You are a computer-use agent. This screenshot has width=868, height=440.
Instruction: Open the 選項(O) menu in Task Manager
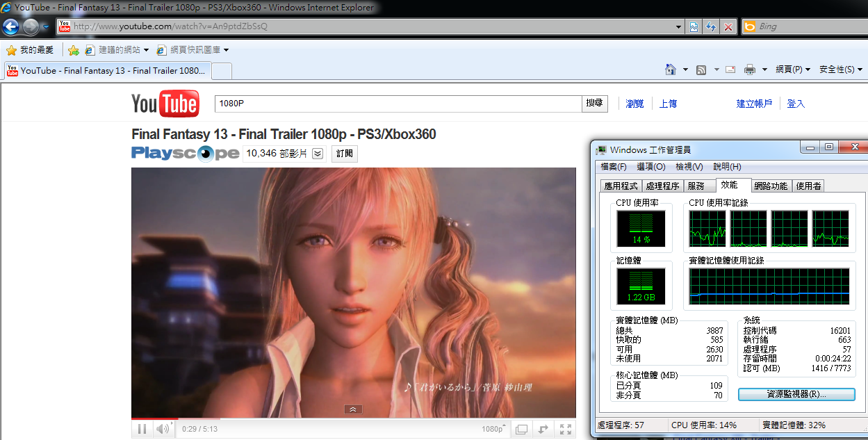click(x=651, y=167)
